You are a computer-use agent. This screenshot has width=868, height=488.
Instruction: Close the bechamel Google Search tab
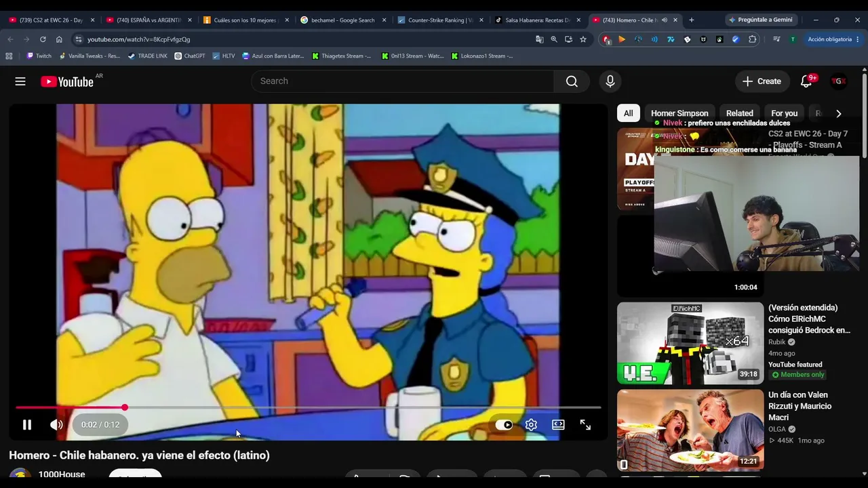384,20
